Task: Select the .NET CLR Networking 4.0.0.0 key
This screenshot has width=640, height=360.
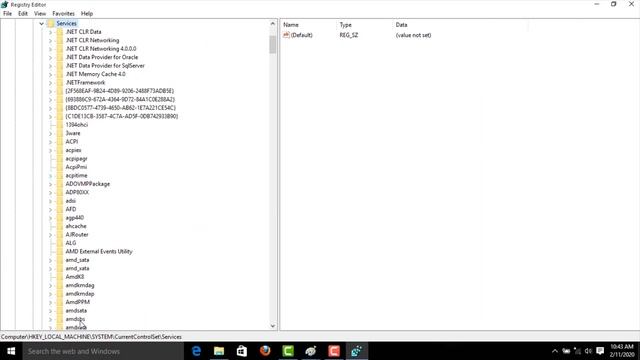Action: coord(101,49)
